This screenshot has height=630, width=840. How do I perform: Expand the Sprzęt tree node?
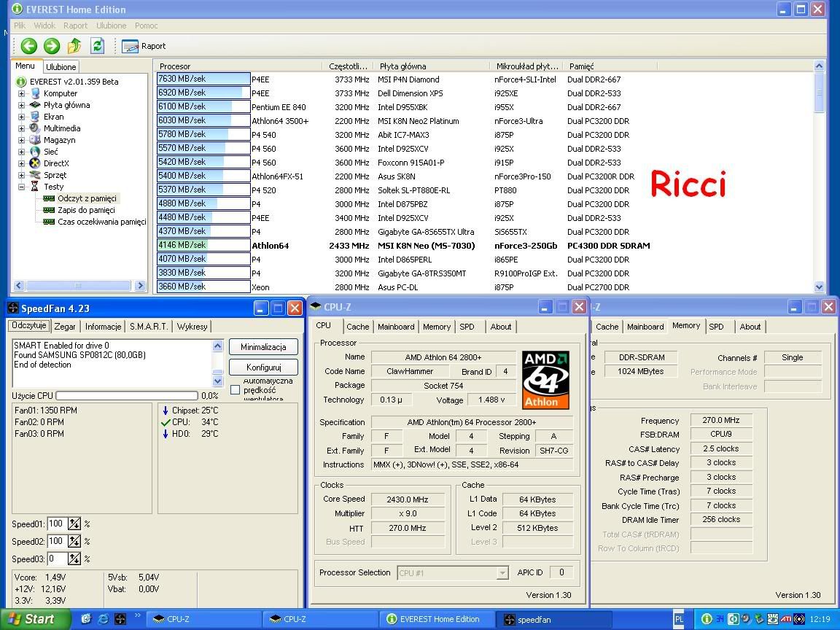tap(21, 175)
